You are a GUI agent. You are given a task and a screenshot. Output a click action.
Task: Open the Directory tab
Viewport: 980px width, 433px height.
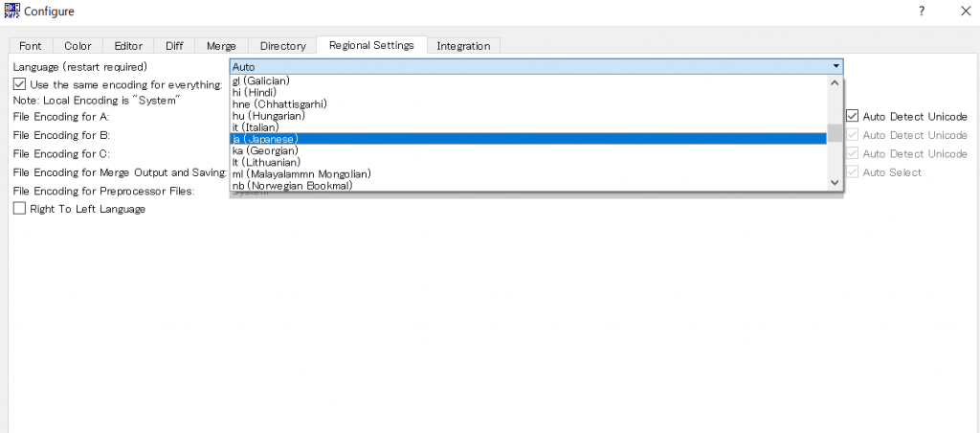[282, 46]
